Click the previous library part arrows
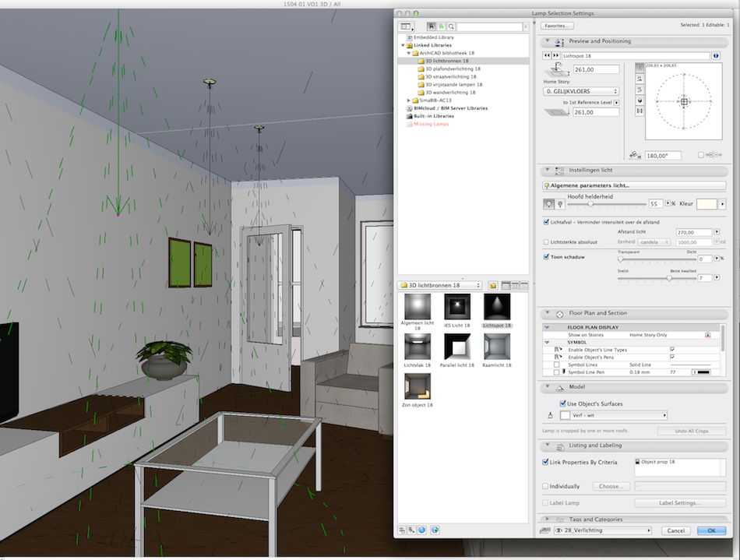 547,55
